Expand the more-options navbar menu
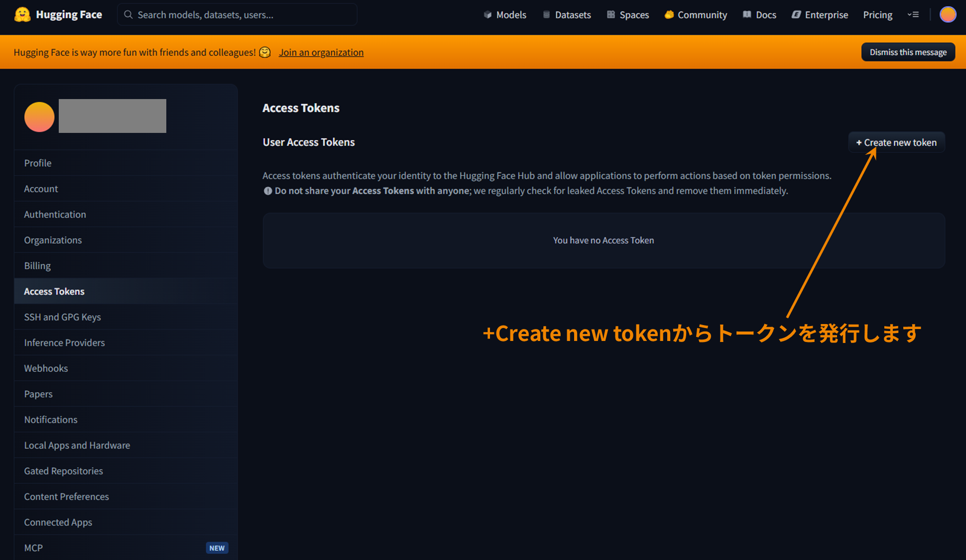This screenshot has width=966, height=560. click(913, 15)
